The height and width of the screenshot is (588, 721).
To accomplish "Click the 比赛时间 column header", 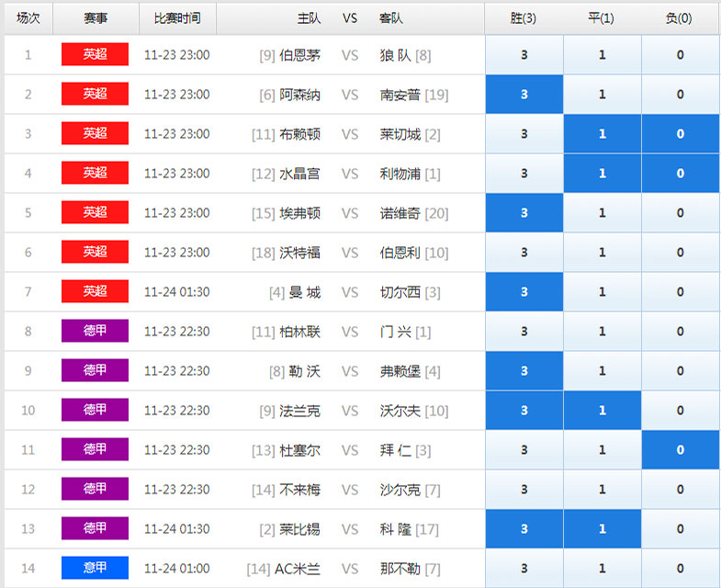I will point(177,18).
